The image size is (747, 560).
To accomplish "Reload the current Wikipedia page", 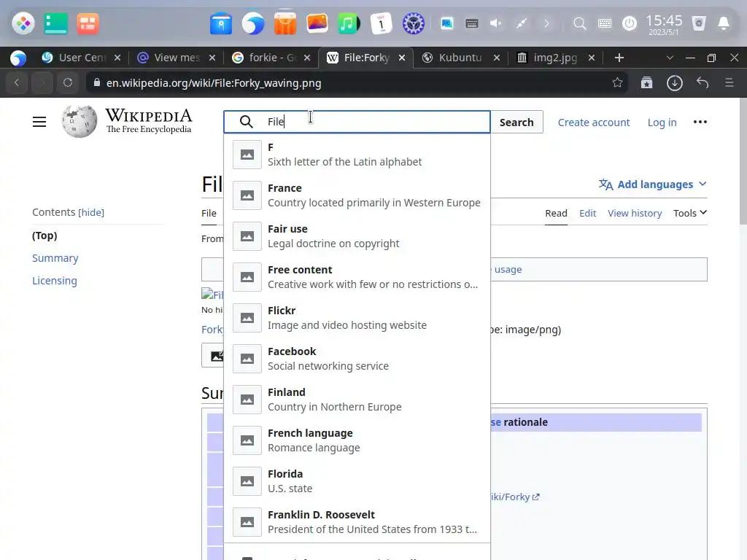I will pyautogui.click(x=68, y=83).
